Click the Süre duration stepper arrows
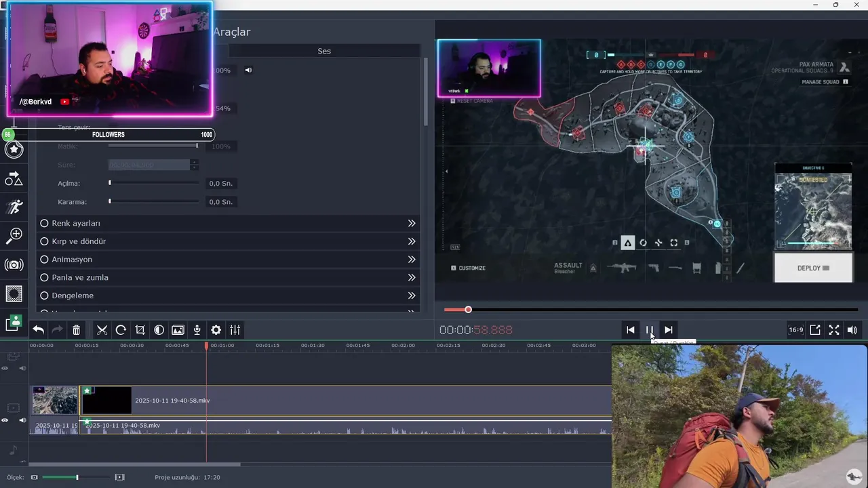 coord(195,165)
